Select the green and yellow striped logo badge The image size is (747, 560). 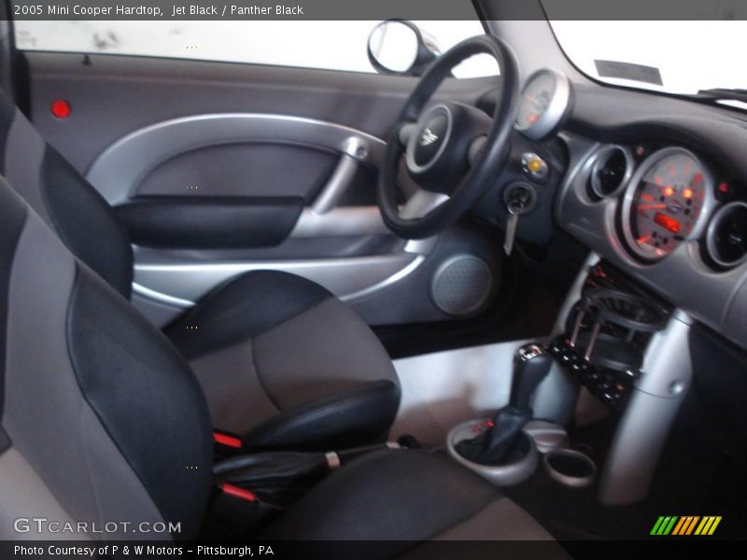coord(686,523)
